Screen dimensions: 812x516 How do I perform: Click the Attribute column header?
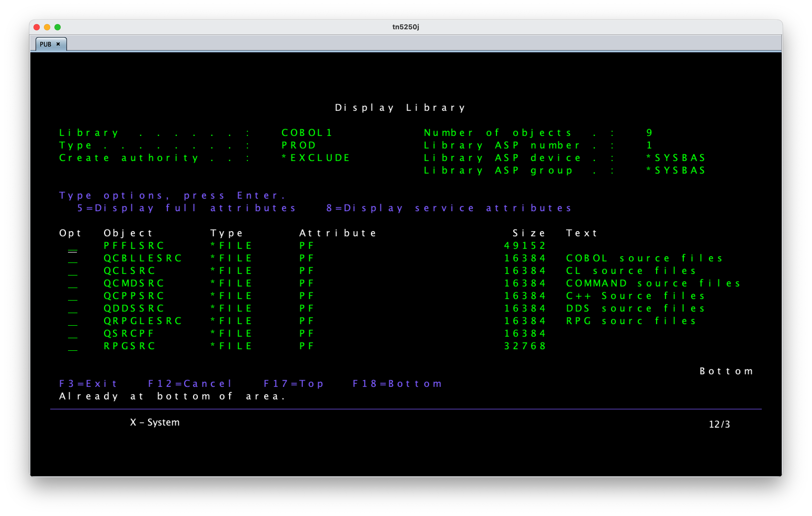(337, 233)
